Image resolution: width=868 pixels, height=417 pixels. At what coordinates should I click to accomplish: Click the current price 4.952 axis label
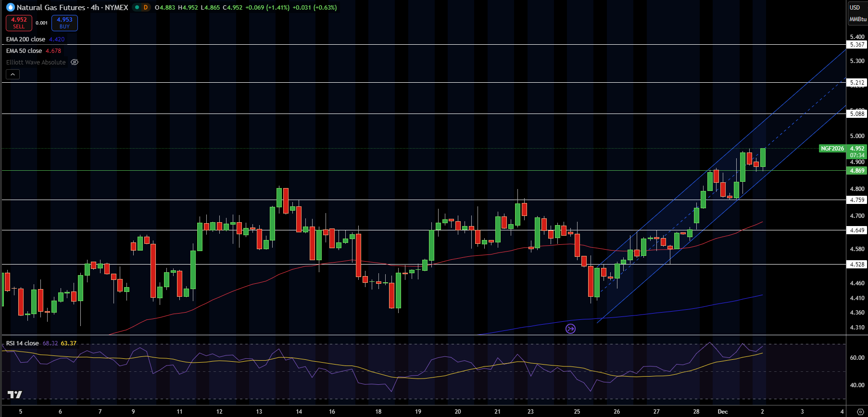tap(857, 149)
